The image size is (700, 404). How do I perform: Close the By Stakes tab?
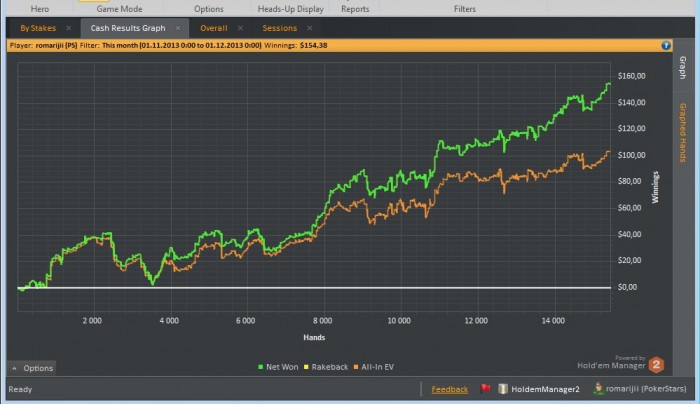[68, 28]
